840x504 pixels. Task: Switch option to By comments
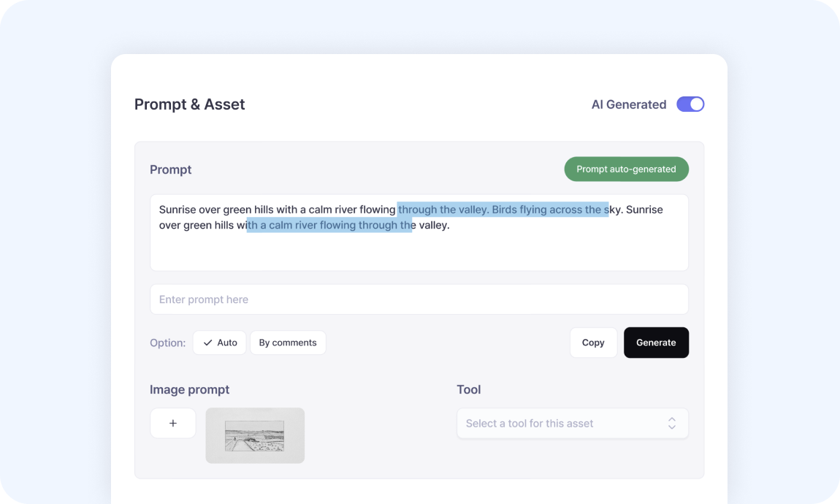point(288,343)
